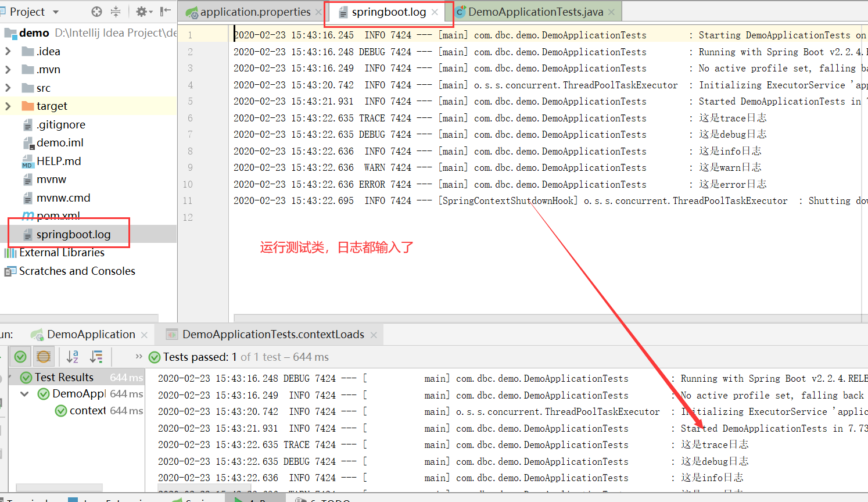This screenshot has height=502, width=868.
Task: Click the test tree horizontal scrollbar
Action: click(59, 487)
